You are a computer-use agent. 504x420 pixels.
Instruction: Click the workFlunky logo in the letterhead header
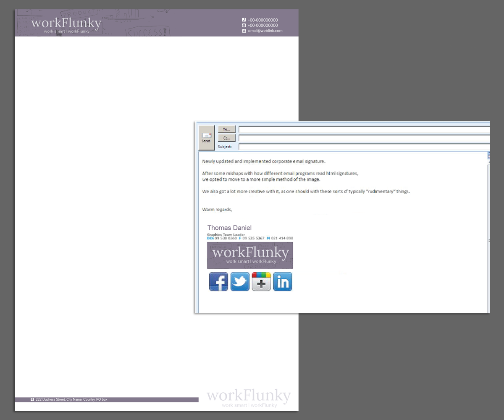(66, 24)
